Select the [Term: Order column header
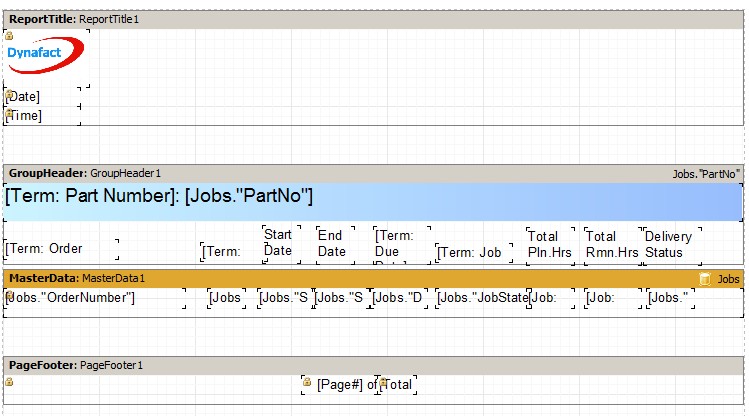This screenshot has width=749, height=416. [60, 249]
